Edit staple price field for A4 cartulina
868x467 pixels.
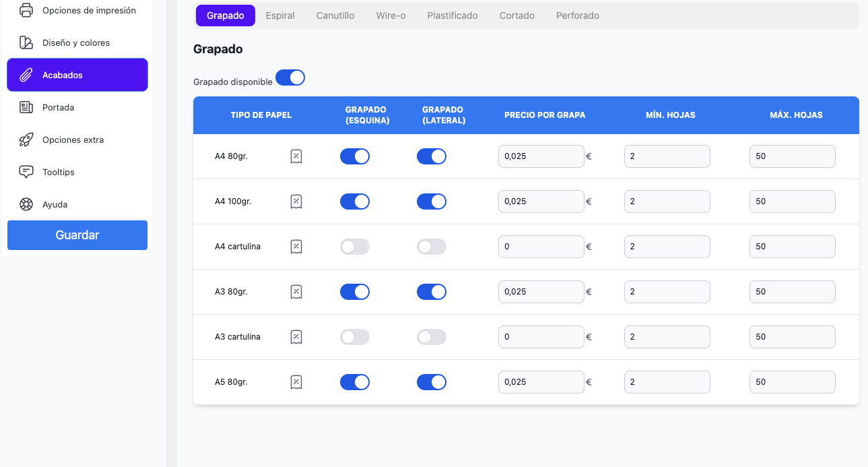541,247
